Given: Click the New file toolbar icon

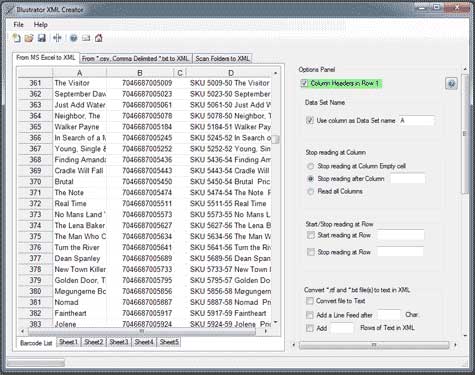Looking at the screenshot, I should [x=16, y=38].
